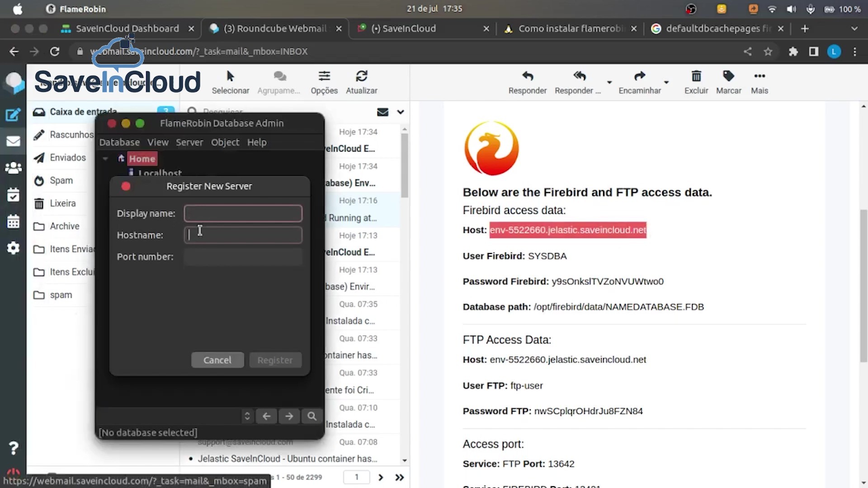The width and height of the screenshot is (868, 488).
Task: Open Opções in the webmail toolbar
Action: [x=324, y=81]
